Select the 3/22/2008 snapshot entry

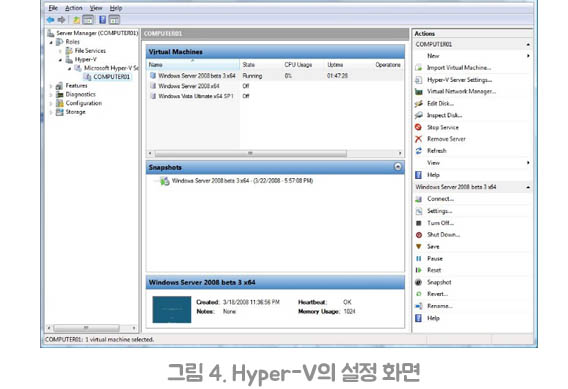click(x=242, y=181)
